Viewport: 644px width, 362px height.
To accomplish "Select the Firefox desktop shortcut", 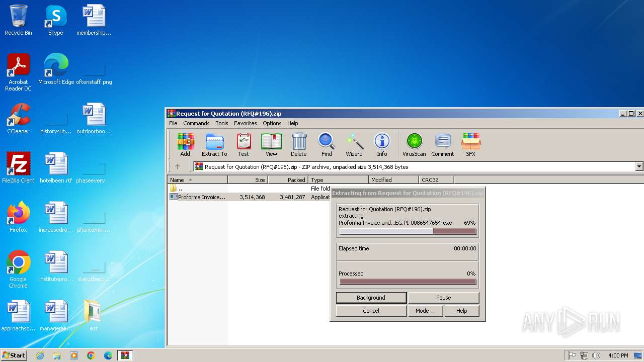I will tap(18, 217).
